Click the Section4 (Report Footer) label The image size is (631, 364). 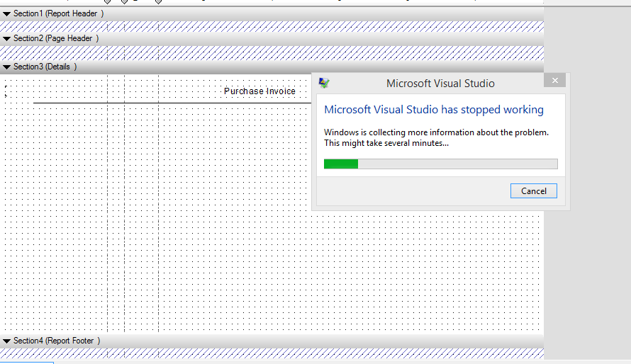tap(57, 341)
